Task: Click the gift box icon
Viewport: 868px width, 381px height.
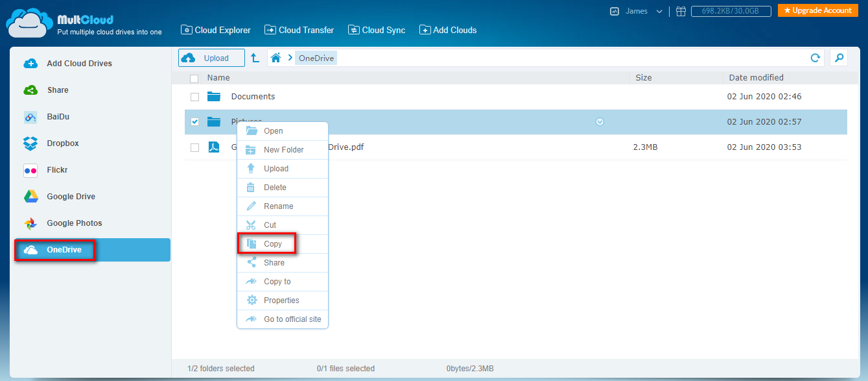Action: [681, 11]
